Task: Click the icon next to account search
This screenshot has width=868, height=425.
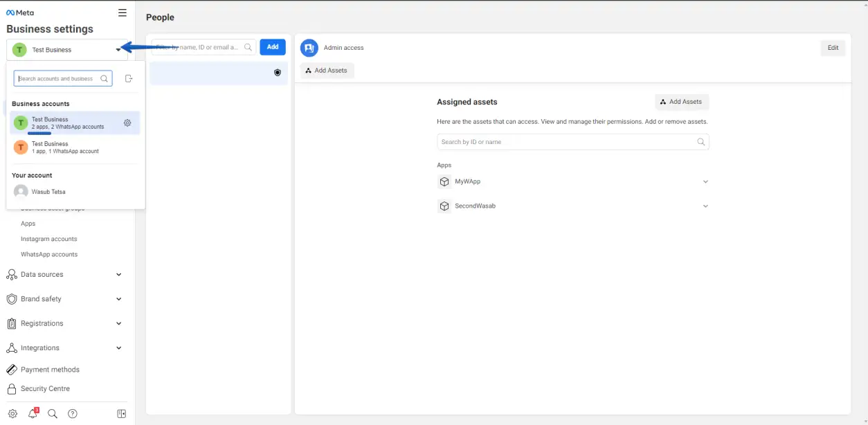Action: pos(129,79)
